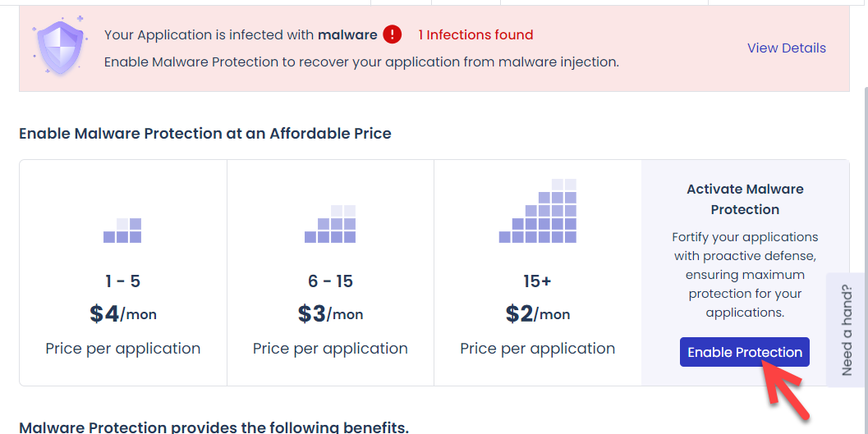Click the "6 - 15" applications range label

(330, 281)
